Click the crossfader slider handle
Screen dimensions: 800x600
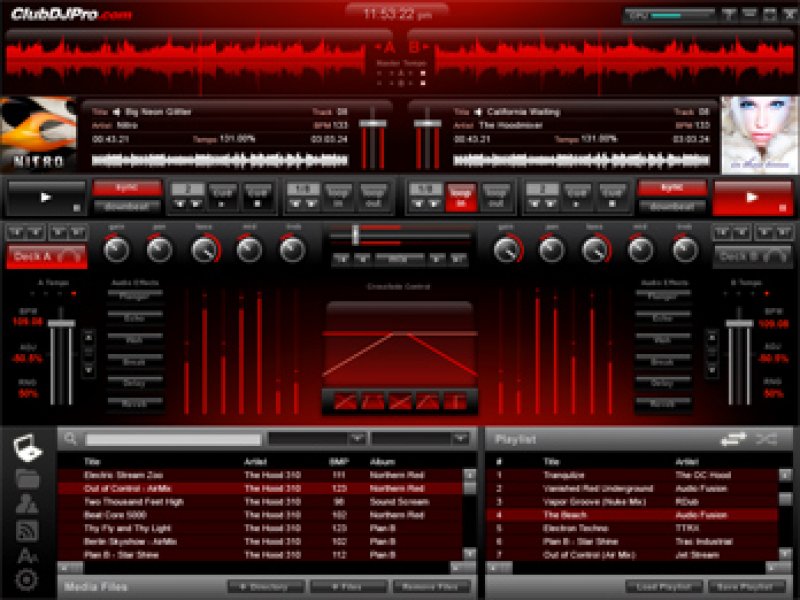356,235
